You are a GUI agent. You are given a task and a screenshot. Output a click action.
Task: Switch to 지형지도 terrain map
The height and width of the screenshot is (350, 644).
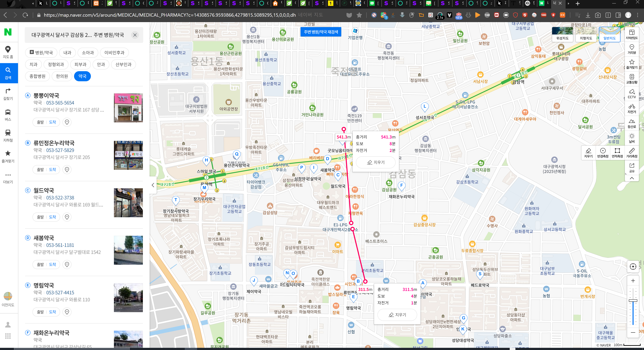point(586,34)
